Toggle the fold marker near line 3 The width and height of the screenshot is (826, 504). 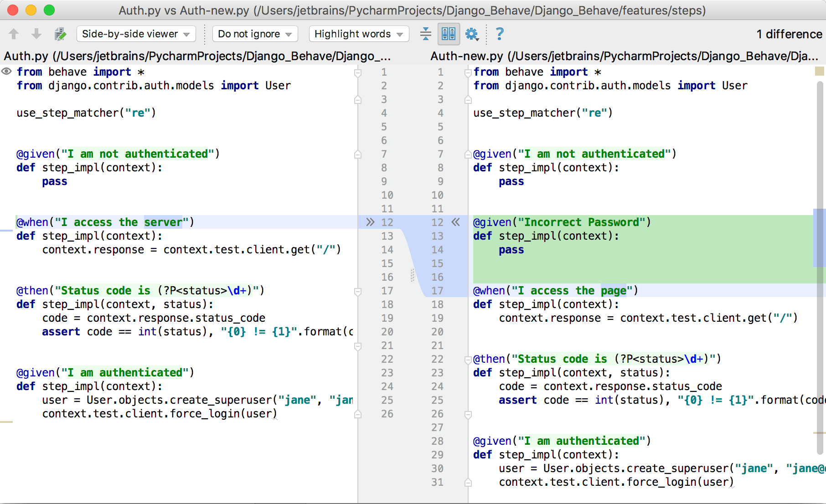click(x=358, y=99)
